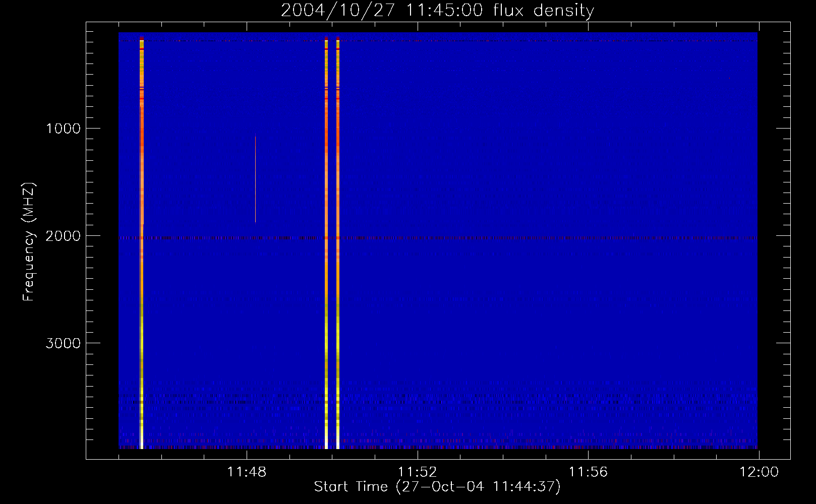Click the 11:56 time tick label
The image size is (816, 504).
[x=588, y=472]
